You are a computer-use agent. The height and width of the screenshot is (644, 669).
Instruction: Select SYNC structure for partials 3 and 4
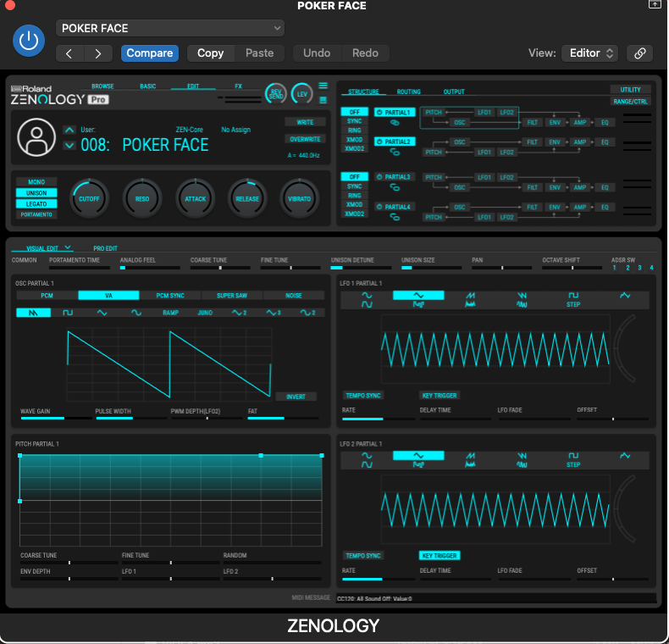coord(355,186)
